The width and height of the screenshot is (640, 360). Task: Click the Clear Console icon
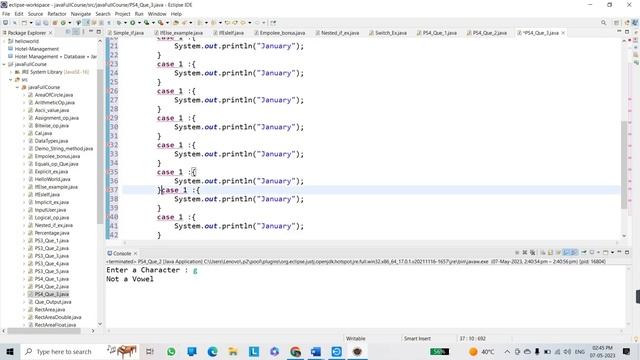pos(543,253)
